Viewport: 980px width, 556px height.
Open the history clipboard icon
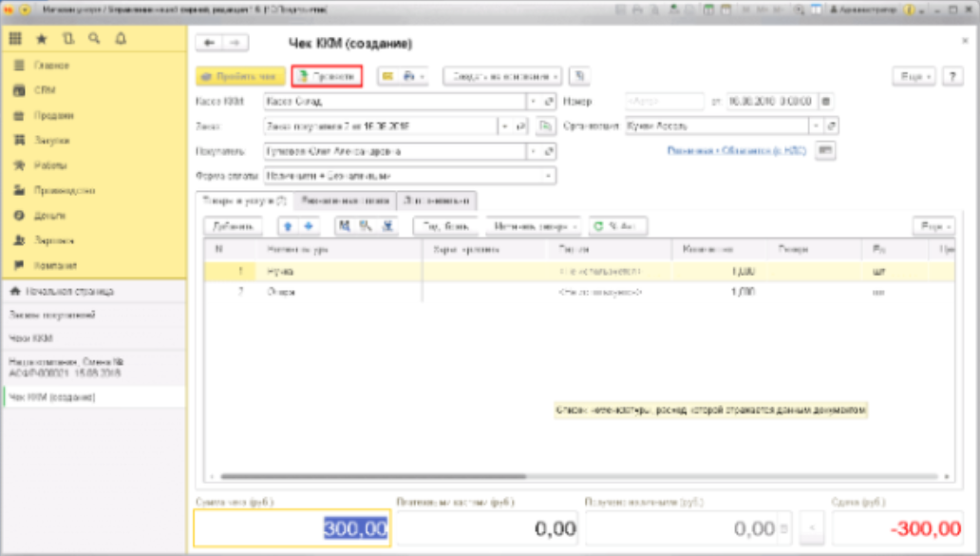tap(67, 39)
